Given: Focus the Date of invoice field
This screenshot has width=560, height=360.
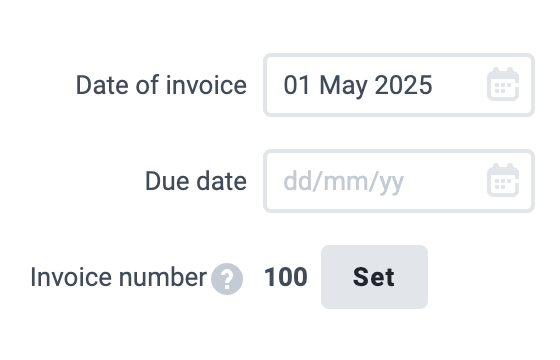Looking at the screenshot, I should pyautogui.click(x=399, y=85).
